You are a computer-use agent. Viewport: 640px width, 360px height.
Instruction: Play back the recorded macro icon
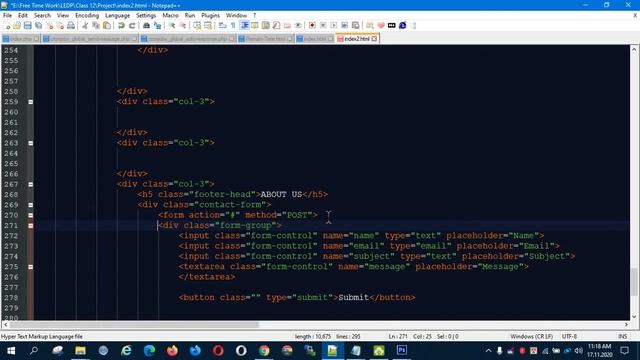click(x=333, y=25)
